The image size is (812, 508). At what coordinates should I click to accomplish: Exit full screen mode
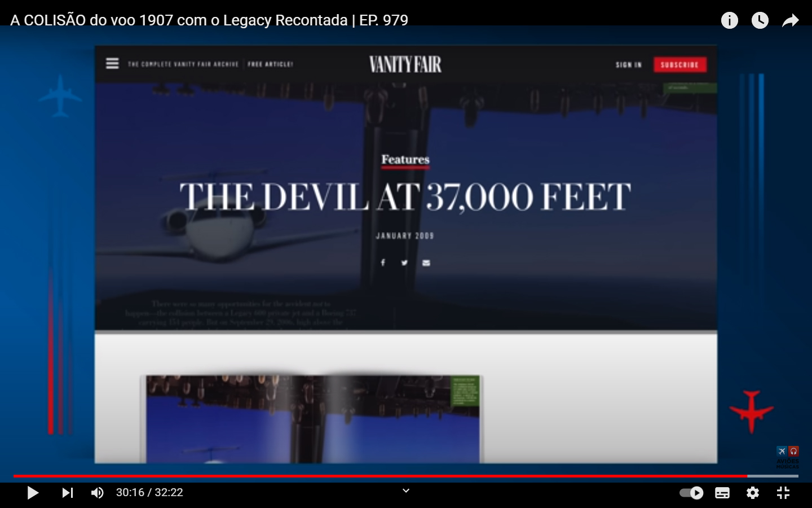point(783,493)
